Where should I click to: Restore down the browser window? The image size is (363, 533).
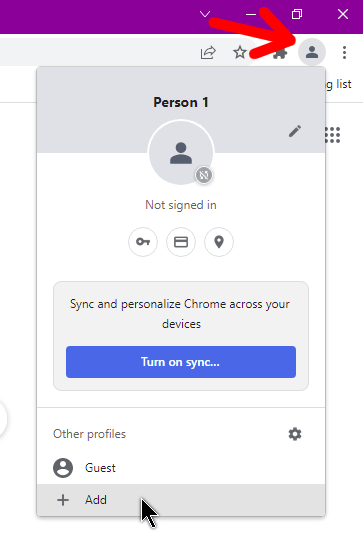pyautogui.click(x=297, y=14)
